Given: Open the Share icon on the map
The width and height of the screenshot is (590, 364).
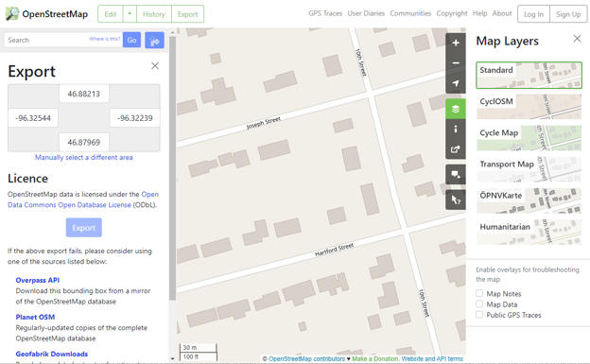Looking at the screenshot, I should click(456, 149).
